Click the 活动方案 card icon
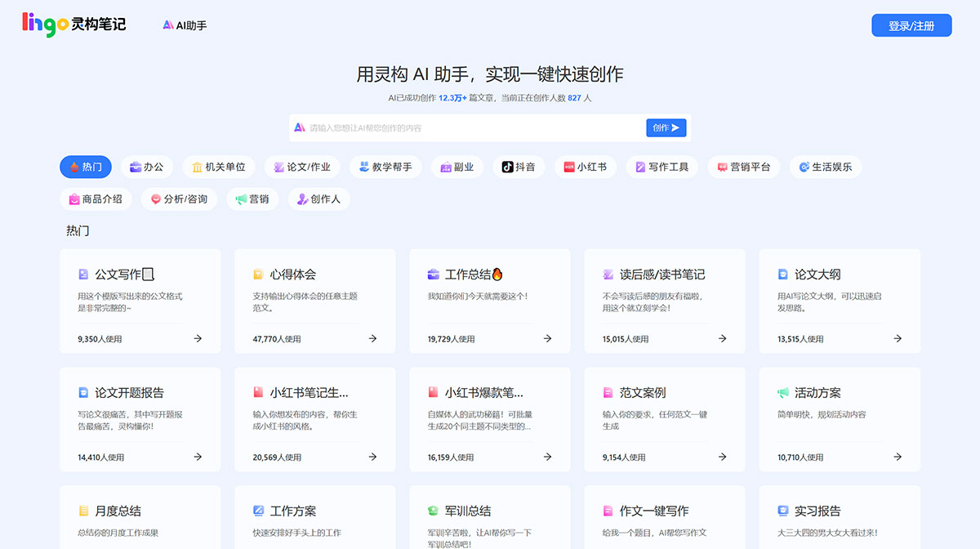Screen dimensions: 980x549 [782, 392]
